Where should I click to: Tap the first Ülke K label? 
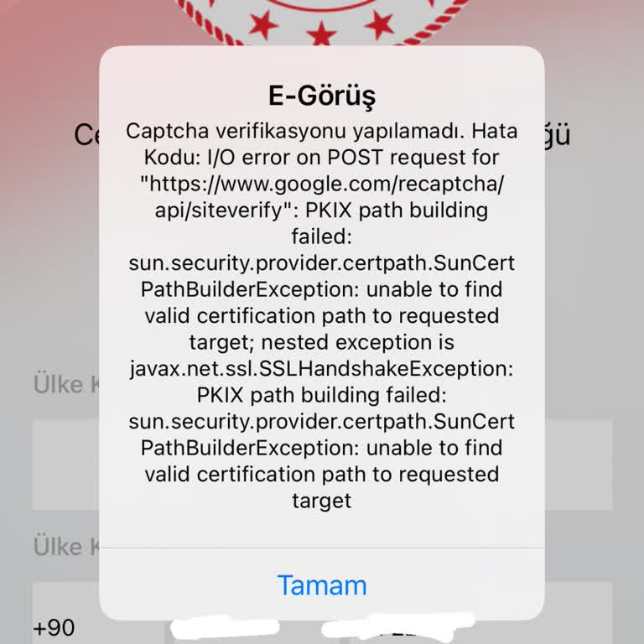(x=66, y=384)
